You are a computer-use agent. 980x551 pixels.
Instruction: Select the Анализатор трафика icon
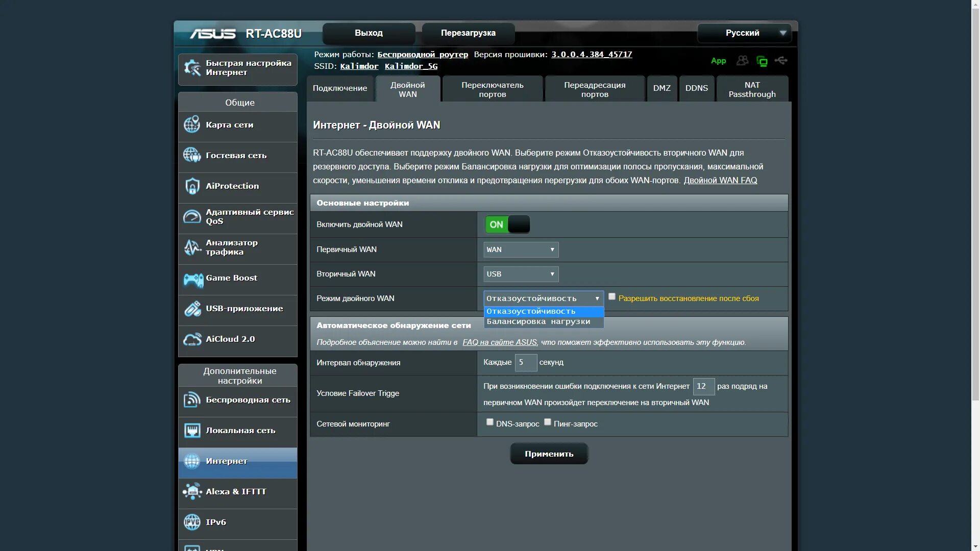pyautogui.click(x=192, y=247)
